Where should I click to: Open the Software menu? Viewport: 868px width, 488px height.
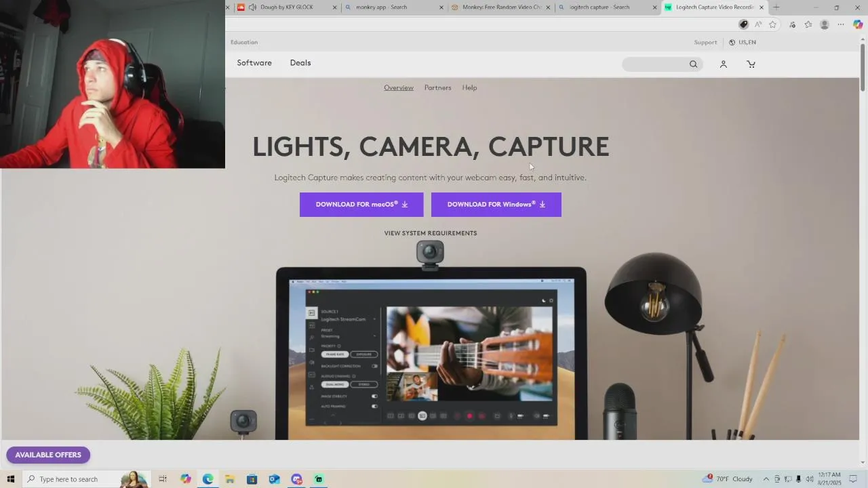[x=254, y=63]
